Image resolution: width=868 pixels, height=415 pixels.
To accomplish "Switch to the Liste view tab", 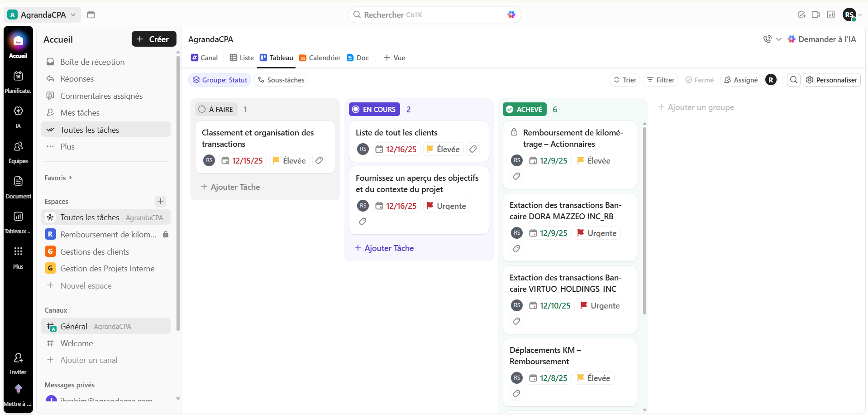I will click(x=242, y=58).
